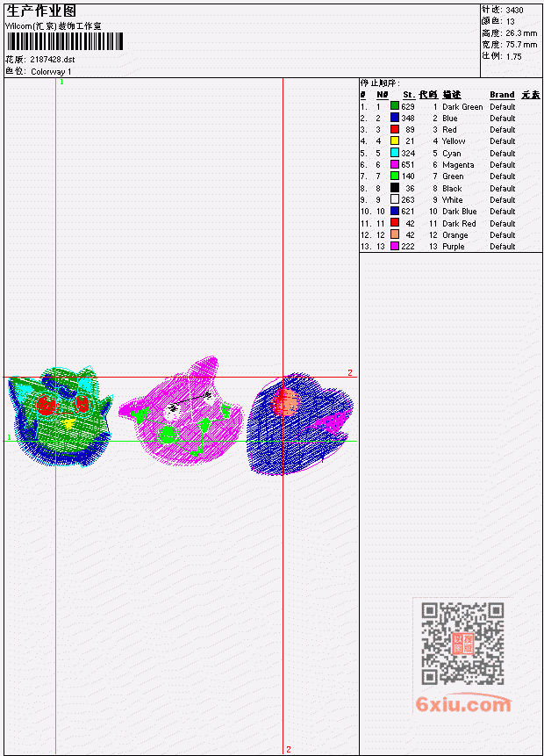Click the barcode under the studio name

[x=65, y=41]
